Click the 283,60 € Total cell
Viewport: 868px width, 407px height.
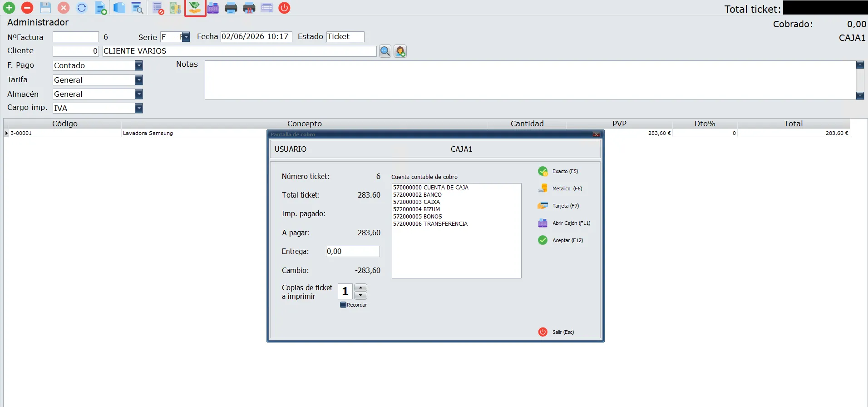click(x=794, y=133)
